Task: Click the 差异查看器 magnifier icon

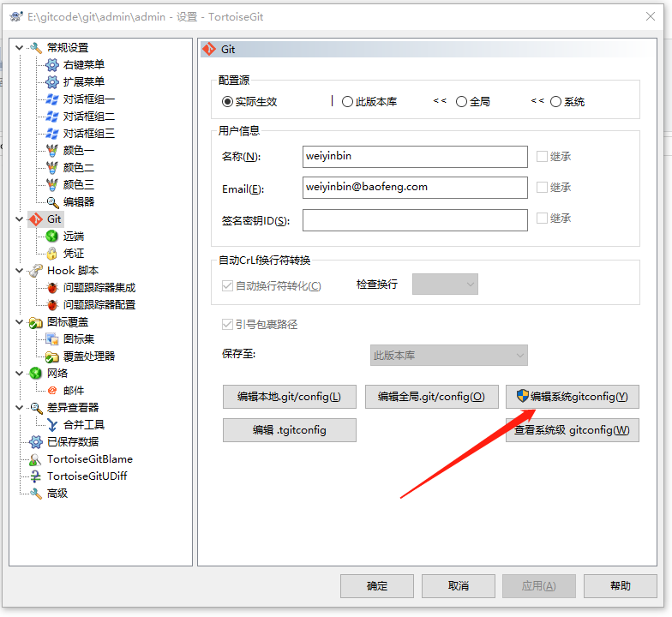Action: click(36, 408)
